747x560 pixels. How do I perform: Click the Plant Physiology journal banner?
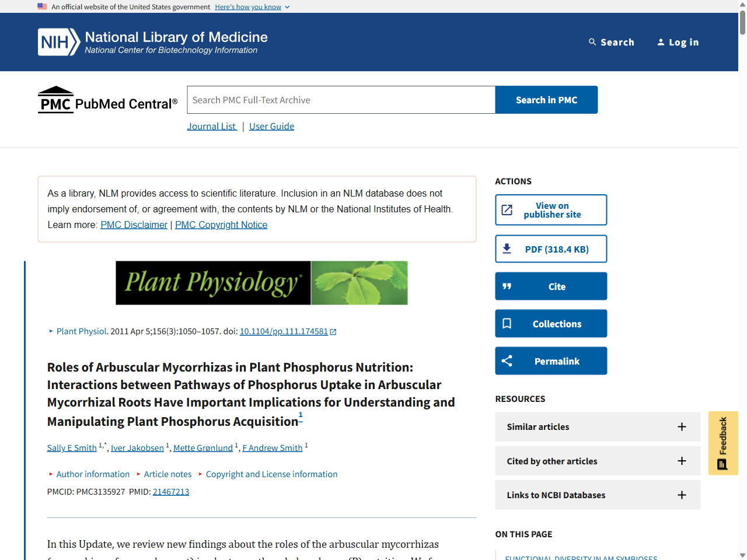pos(261,283)
